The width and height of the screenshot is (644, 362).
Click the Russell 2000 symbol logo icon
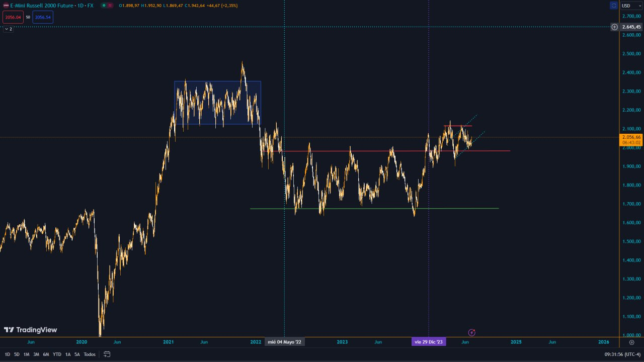point(6,6)
